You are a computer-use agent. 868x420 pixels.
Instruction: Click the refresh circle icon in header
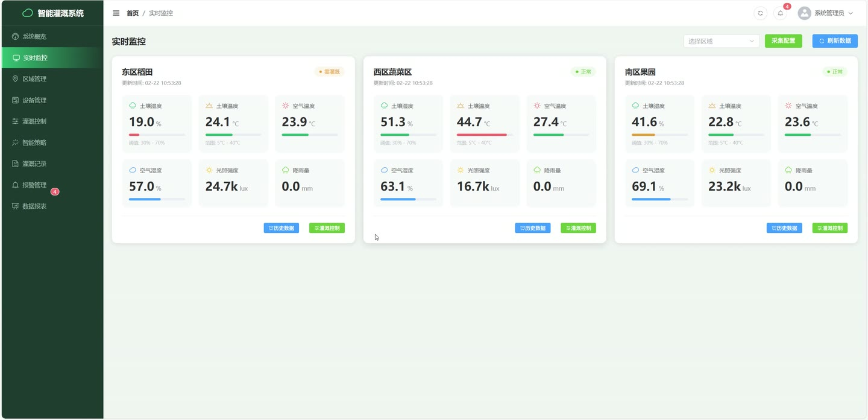point(761,13)
